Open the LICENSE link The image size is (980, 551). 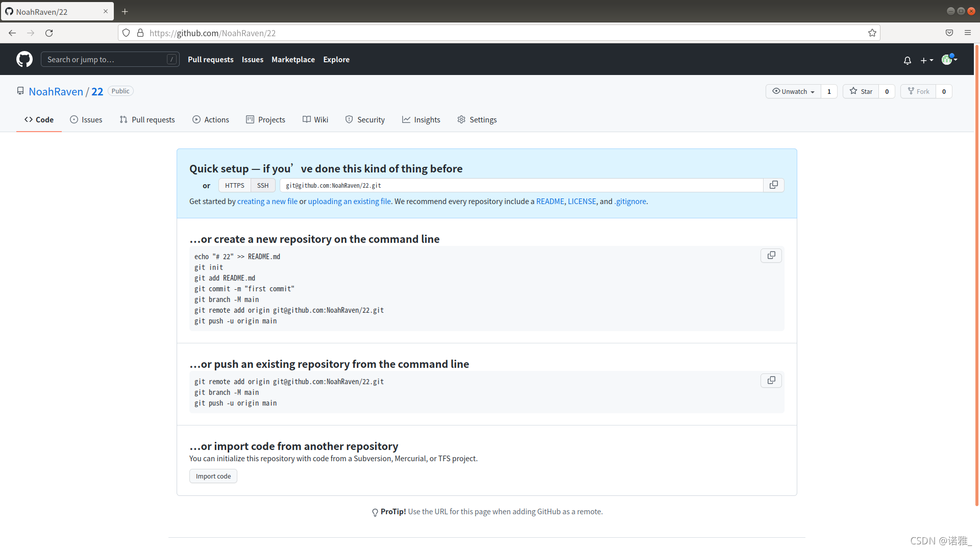(x=582, y=202)
